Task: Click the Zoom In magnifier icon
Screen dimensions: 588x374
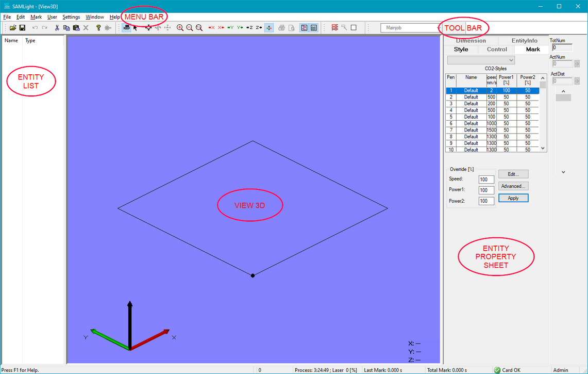Action: 180,28
